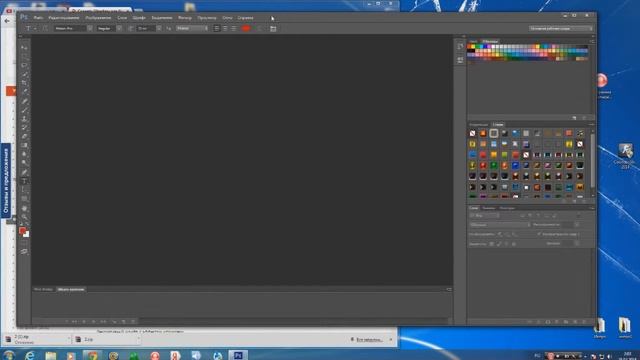Select the Magic Wand tool
Viewport: 640px width, 360px height.
click(x=24, y=74)
